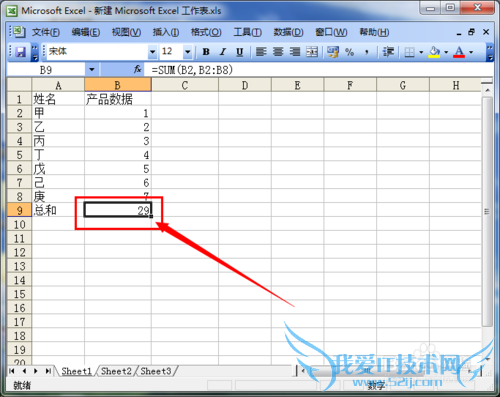
Task: Close the workbook with menu bar X
Action: tap(486, 32)
